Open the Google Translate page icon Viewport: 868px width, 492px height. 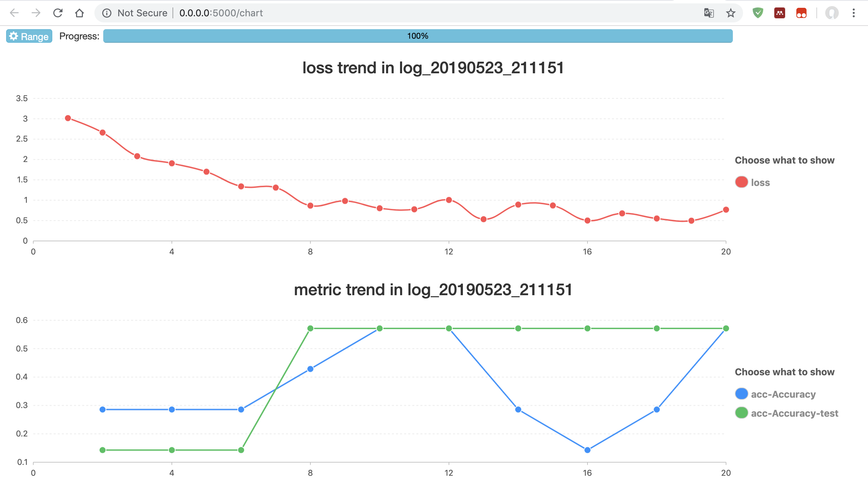point(709,13)
